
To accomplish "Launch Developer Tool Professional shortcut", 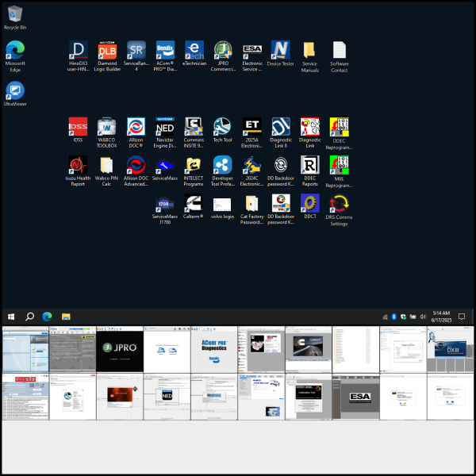I will click(x=222, y=171).
